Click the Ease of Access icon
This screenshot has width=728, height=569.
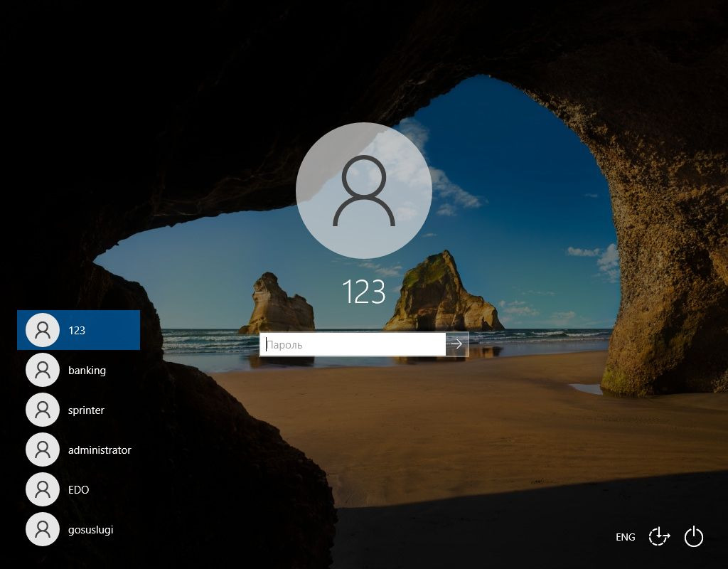(x=659, y=537)
